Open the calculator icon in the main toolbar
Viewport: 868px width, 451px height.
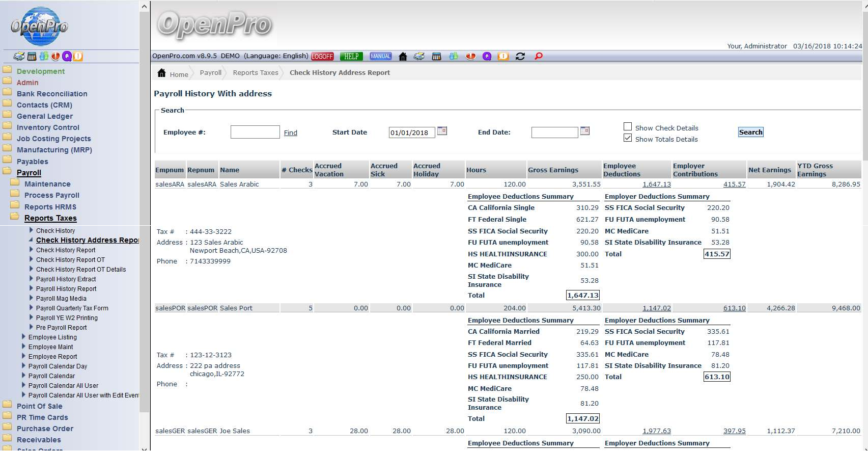pyautogui.click(x=436, y=57)
